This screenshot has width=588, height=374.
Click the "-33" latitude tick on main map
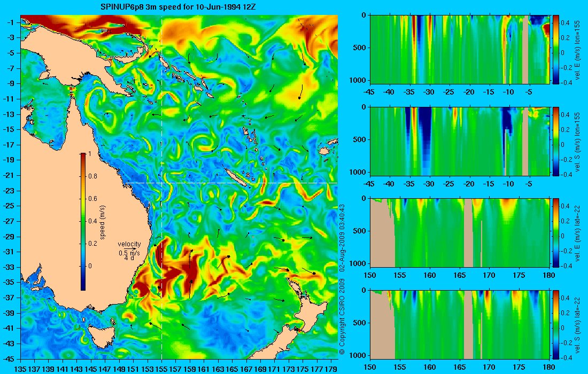point(9,267)
